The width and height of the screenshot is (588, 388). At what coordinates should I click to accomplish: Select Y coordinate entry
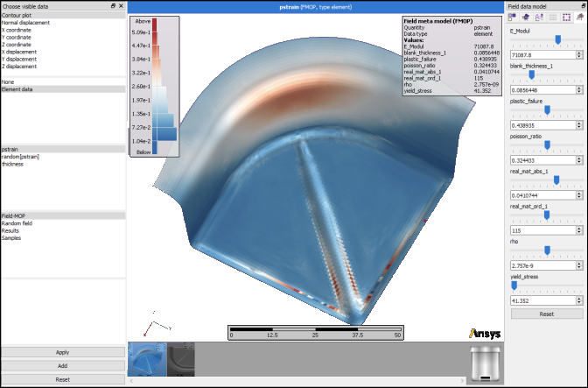[63, 37]
